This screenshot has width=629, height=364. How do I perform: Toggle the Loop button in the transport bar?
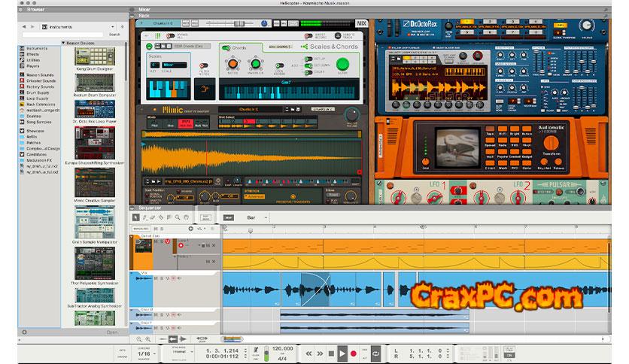tap(375, 353)
